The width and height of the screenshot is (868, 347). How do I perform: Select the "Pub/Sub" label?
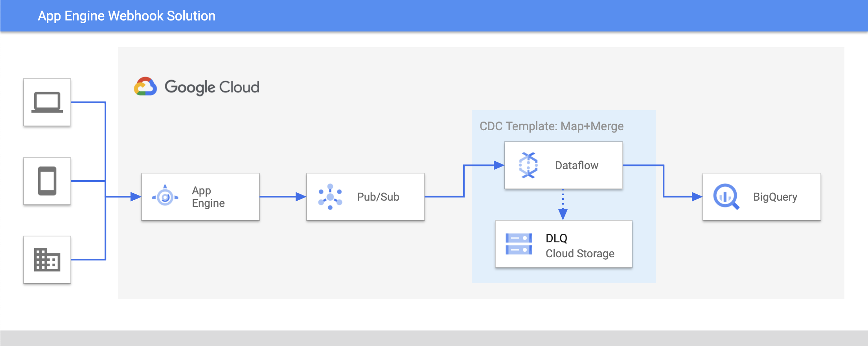pyautogui.click(x=378, y=197)
